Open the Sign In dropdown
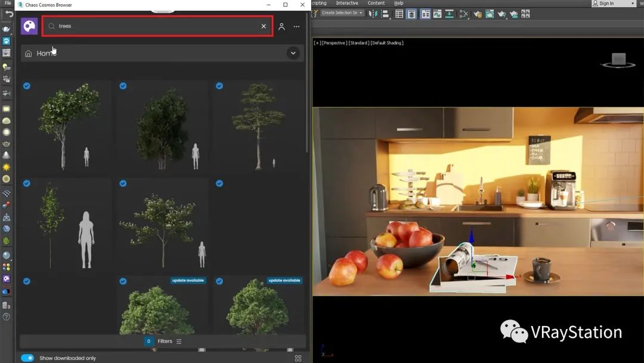 614,4
